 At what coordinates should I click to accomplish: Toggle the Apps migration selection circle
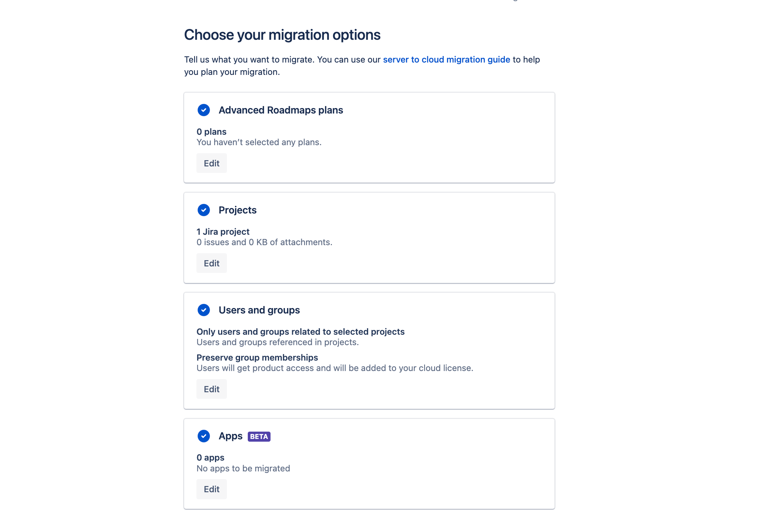click(x=203, y=436)
